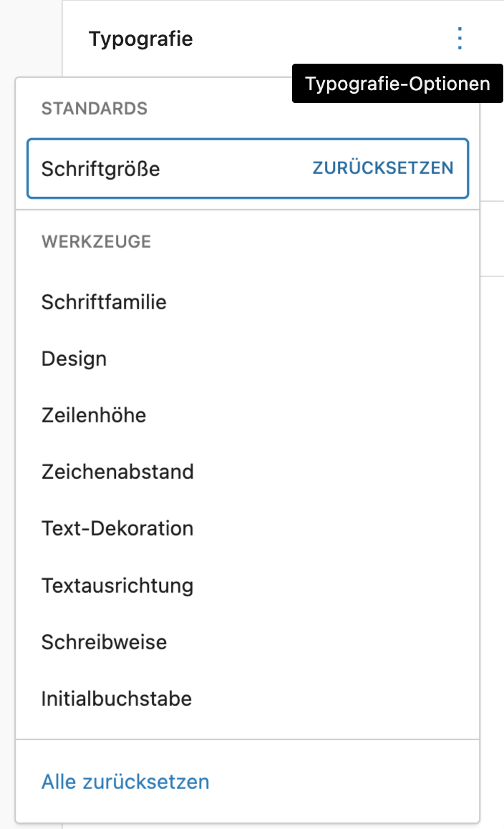Activate the Zeilenhöhe option
The width and height of the screenshot is (504, 829).
[x=248, y=415]
